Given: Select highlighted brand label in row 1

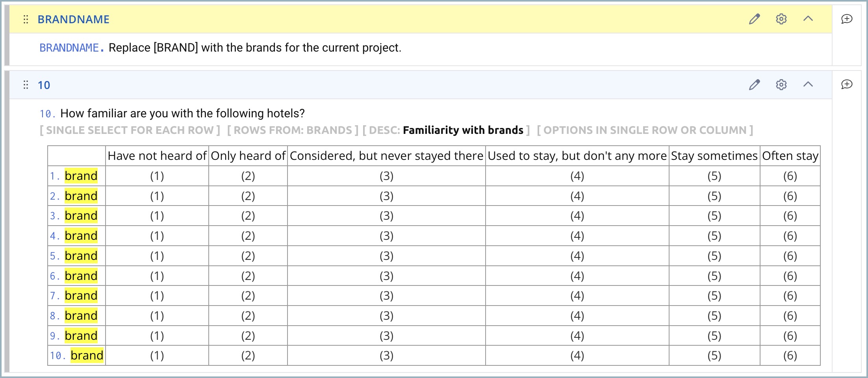Looking at the screenshot, I should pyautogui.click(x=81, y=176).
